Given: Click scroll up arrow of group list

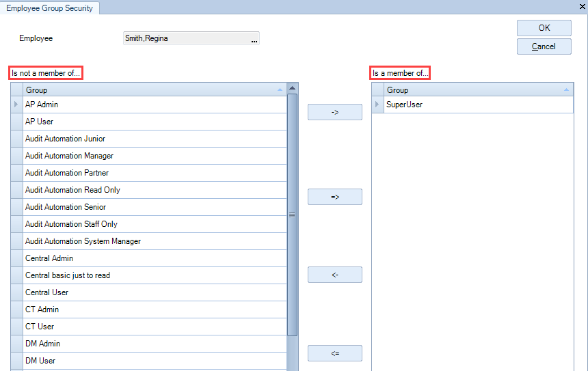Looking at the screenshot, I should (292, 88).
